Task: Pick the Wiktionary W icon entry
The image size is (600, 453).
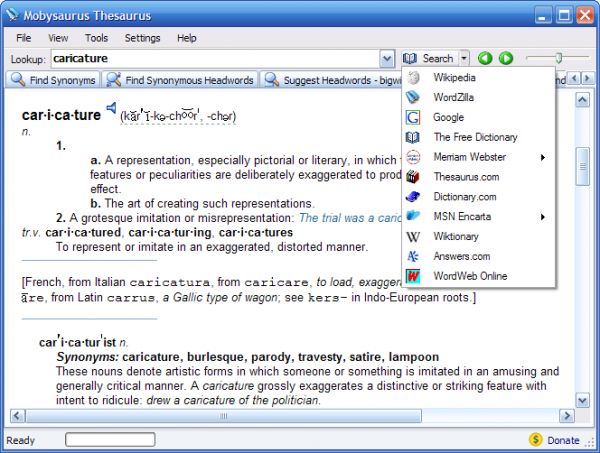Action: click(x=413, y=237)
